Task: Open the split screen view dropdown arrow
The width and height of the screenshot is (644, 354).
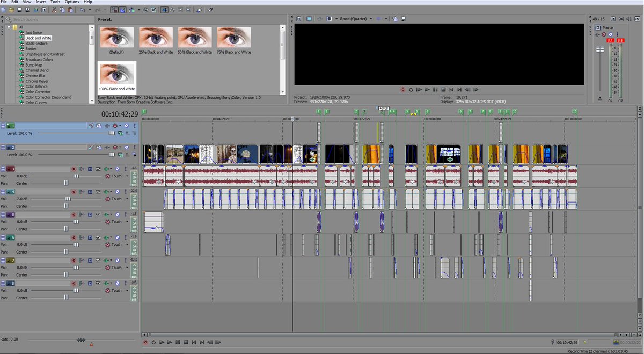Action: pyautogui.click(x=336, y=19)
